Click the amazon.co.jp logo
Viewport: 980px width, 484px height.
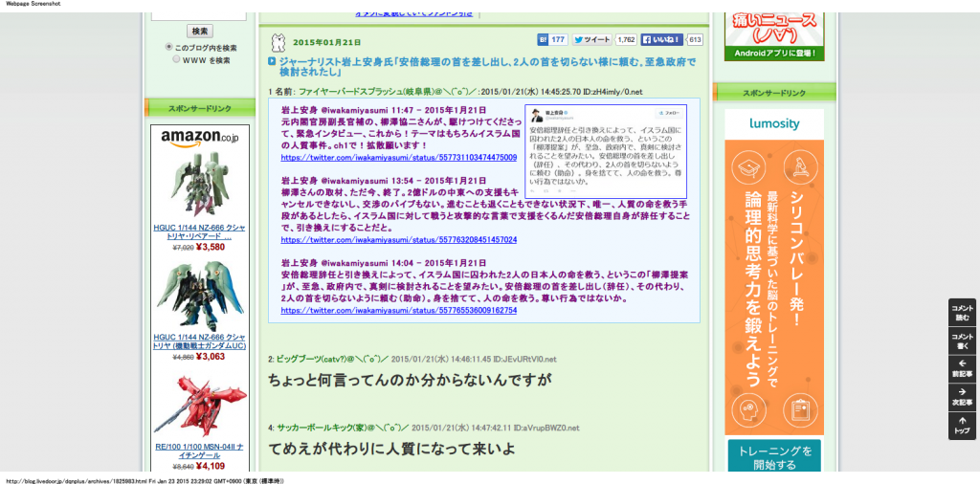pyautogui.click(x=199, y=138)
